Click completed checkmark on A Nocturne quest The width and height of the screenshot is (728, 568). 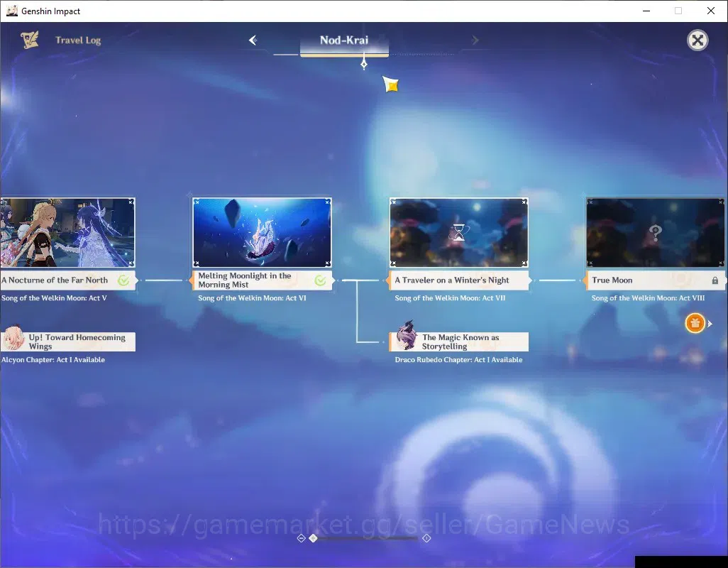point(123,280)
